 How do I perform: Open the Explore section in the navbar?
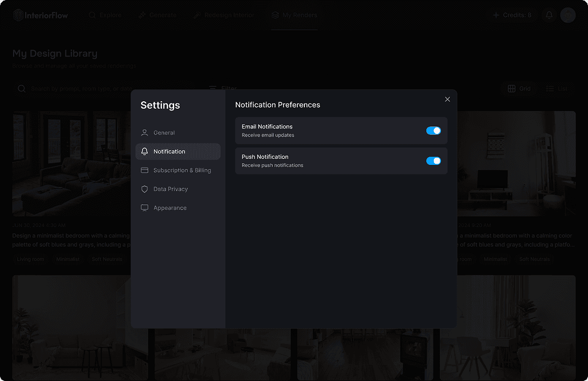coord(105,15)
